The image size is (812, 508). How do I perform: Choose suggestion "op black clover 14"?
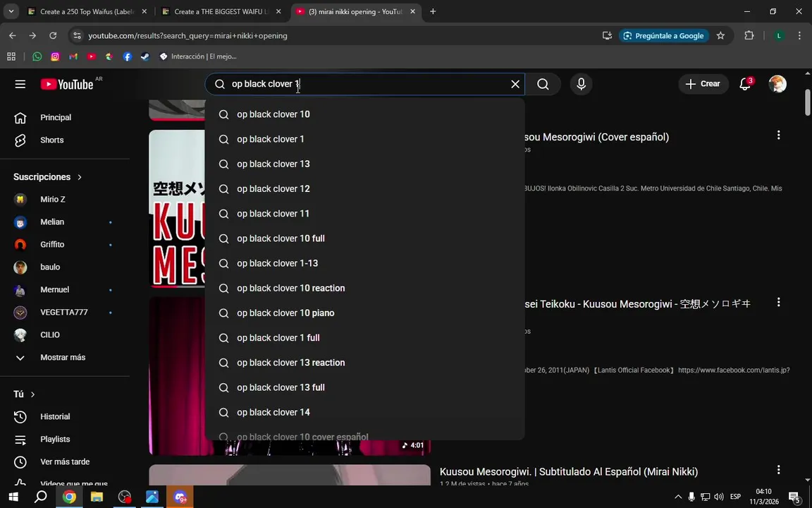tap(364, 413)
